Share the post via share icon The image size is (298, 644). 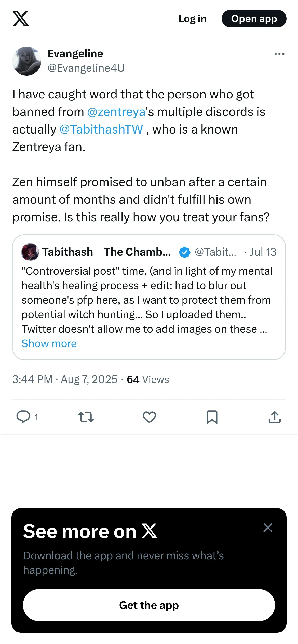click(275, 417)
